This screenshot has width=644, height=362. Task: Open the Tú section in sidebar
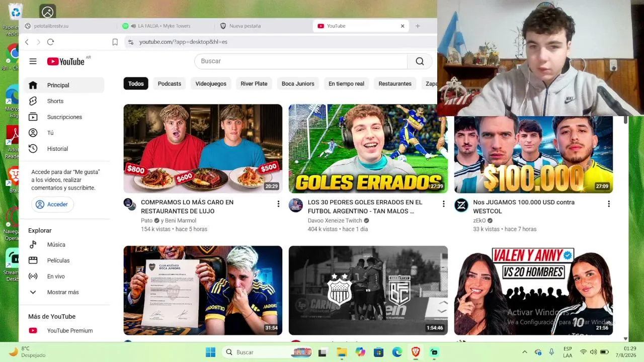[x=64, y=133]
